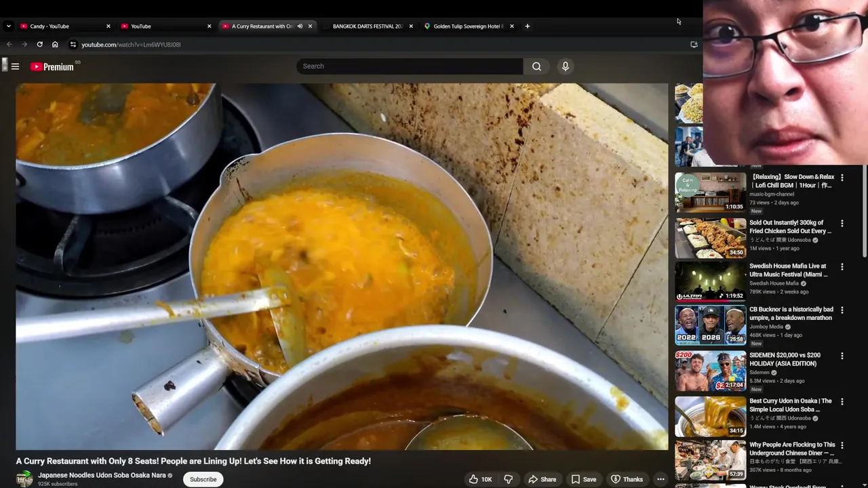Mute the curry restaurant tab audio
Screen dimensions: 868x488
click(300, 26)
